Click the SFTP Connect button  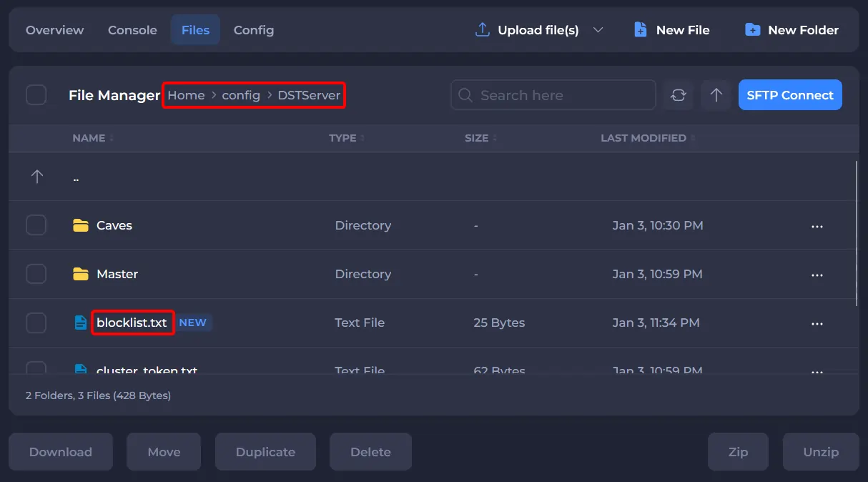(790, 95)
